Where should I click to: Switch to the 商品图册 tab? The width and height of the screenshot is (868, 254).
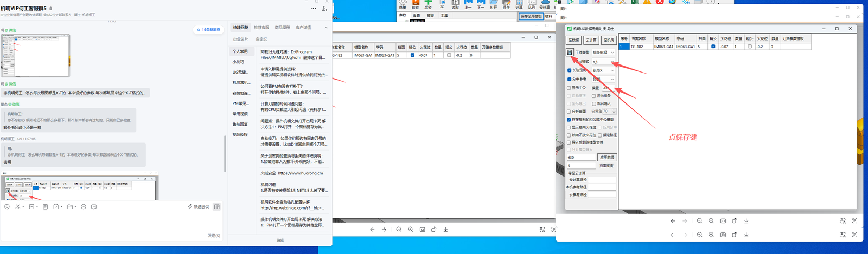point(282,28)
